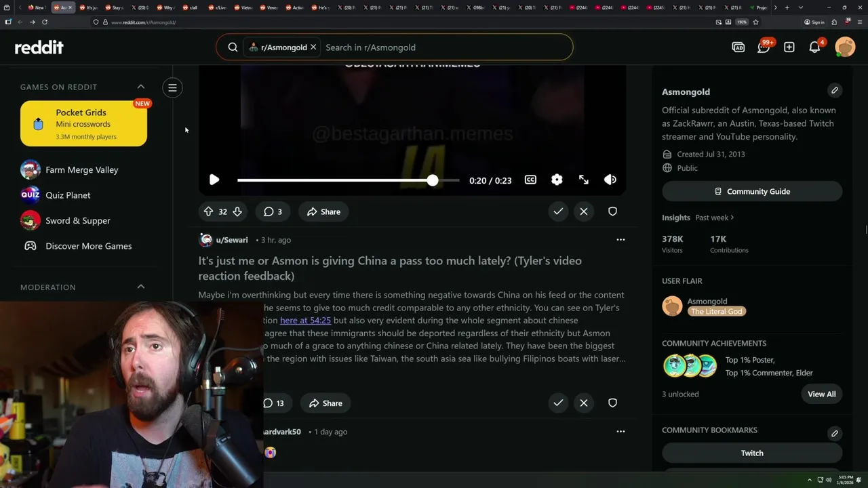Open the 3 comments on video post
Image resolution: width=868 pixels, height=488 pixels.
(x=273, y=211)
